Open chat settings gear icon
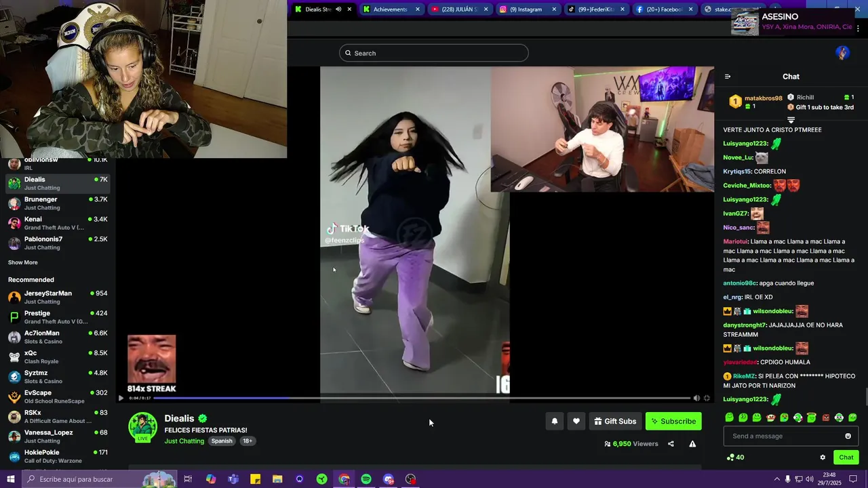The width and height of the screenshot is (868, 488). point(823,457)
